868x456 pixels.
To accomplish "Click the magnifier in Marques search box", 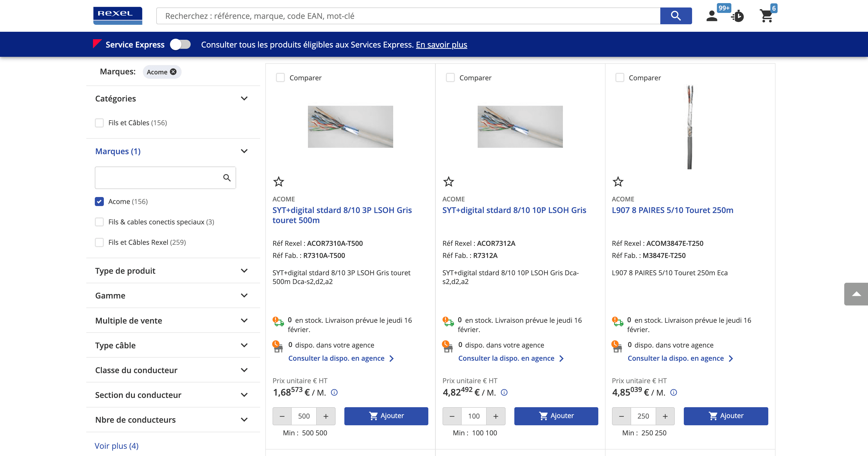I will pos(227,177).
